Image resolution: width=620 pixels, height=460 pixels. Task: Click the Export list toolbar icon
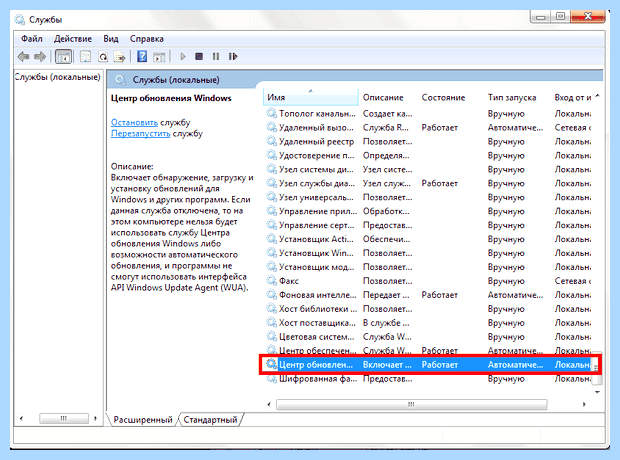(x=119, y=57)
